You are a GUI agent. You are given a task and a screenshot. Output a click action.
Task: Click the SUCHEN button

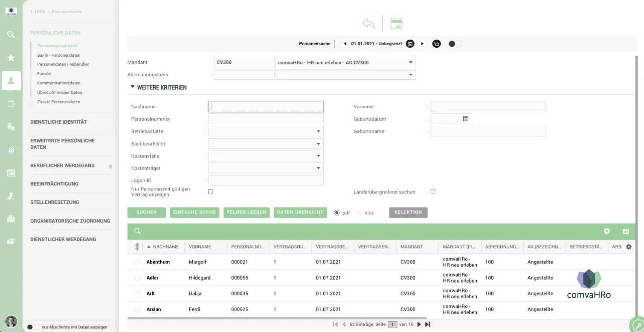click(146, 212)
